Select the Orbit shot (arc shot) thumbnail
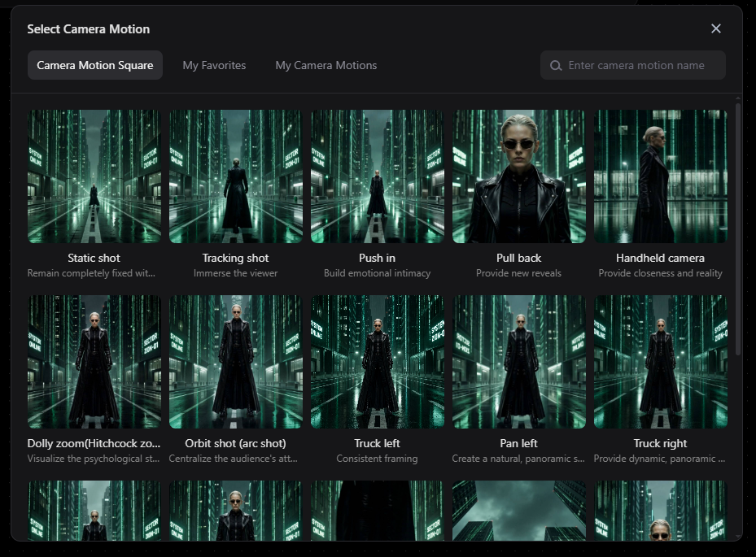This screenshot has width=756, height=557. click(x=236, y=362)
